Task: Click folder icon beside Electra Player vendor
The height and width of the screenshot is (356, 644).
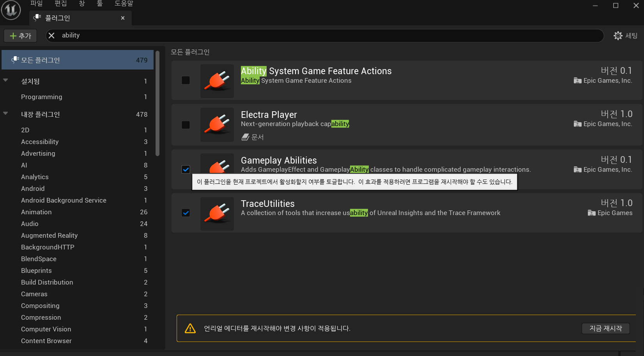Action: (x=578, y=124)
